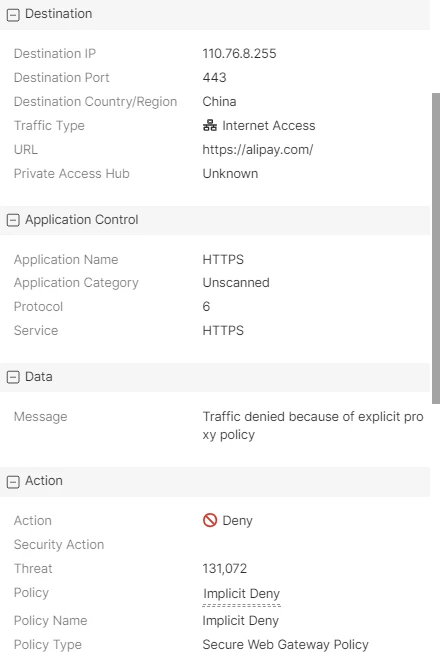Image resolution: width=440 pixels, height=658 pixels.
Task: Click the vertical scrollbar thumb
Action: (436, 248)
